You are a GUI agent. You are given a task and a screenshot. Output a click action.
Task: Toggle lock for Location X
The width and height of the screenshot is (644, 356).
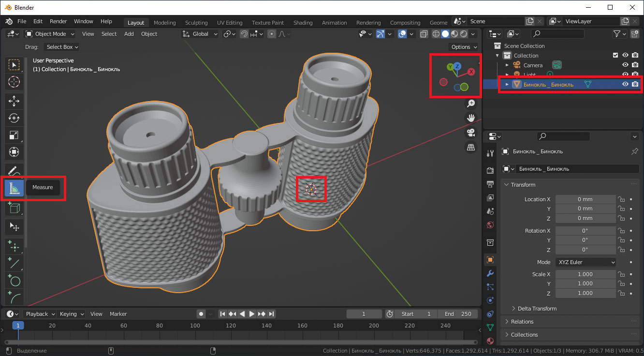coord(622,199)
